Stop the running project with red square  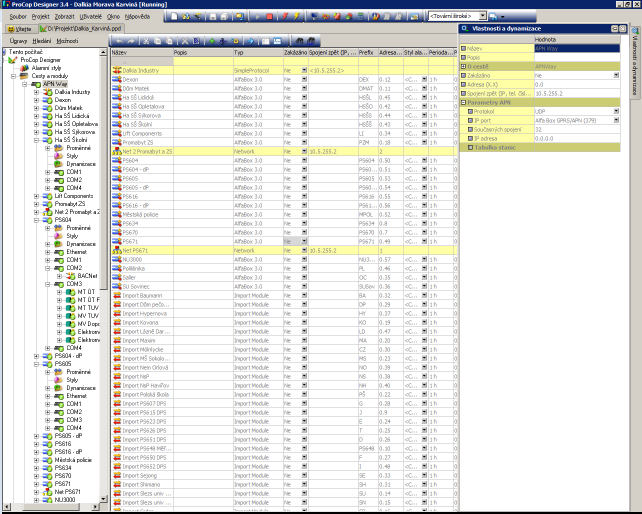click(269, 16)
